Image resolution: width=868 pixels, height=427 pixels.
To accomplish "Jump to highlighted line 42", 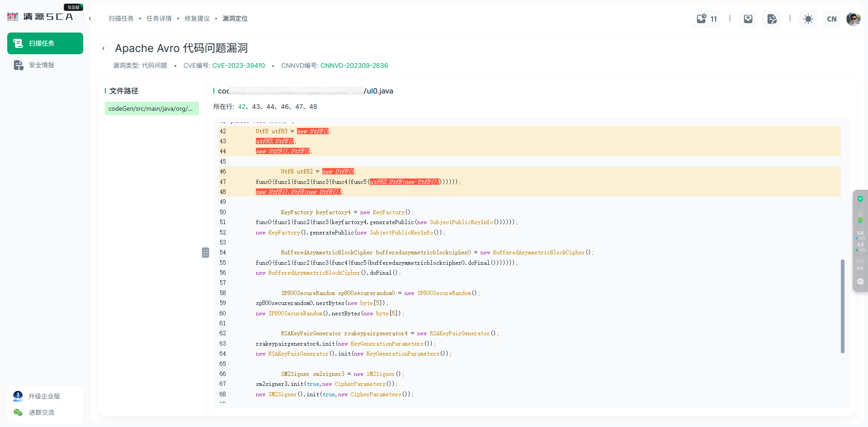I will pos(242,107).
